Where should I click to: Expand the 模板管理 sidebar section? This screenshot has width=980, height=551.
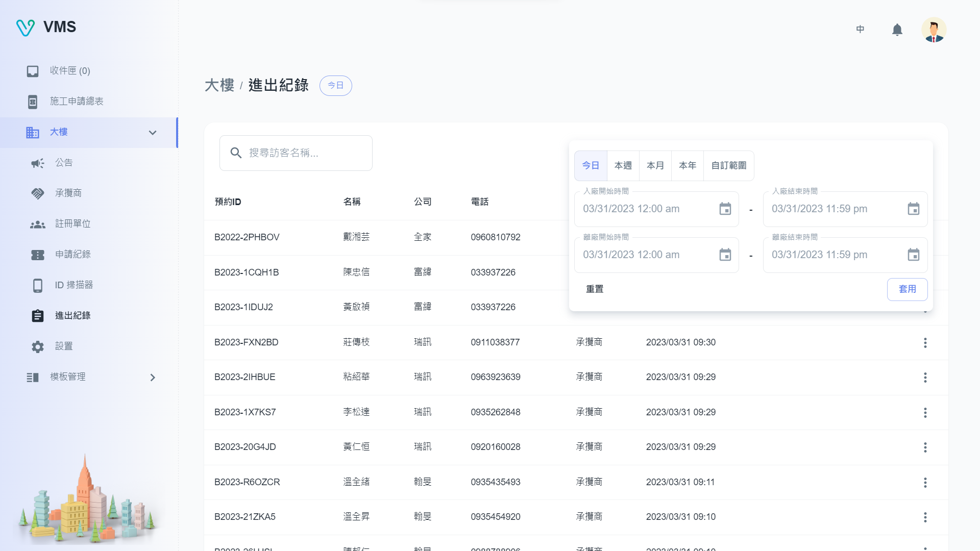pos(152,378)
